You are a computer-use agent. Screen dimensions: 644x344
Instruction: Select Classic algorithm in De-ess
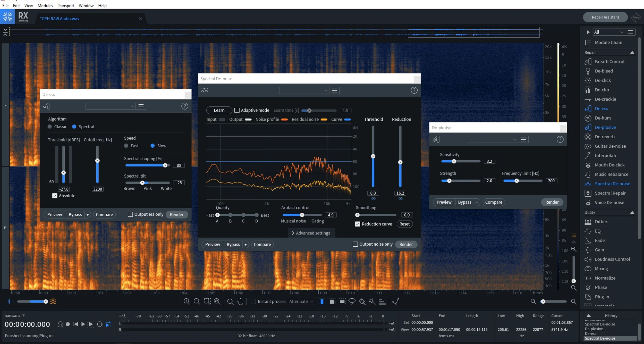(50, 127)
